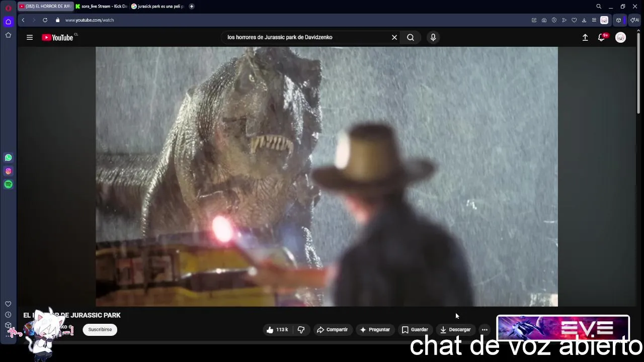
Task: Switch to EL HORROR DE JUR YouTube tab
Action: 45,7
